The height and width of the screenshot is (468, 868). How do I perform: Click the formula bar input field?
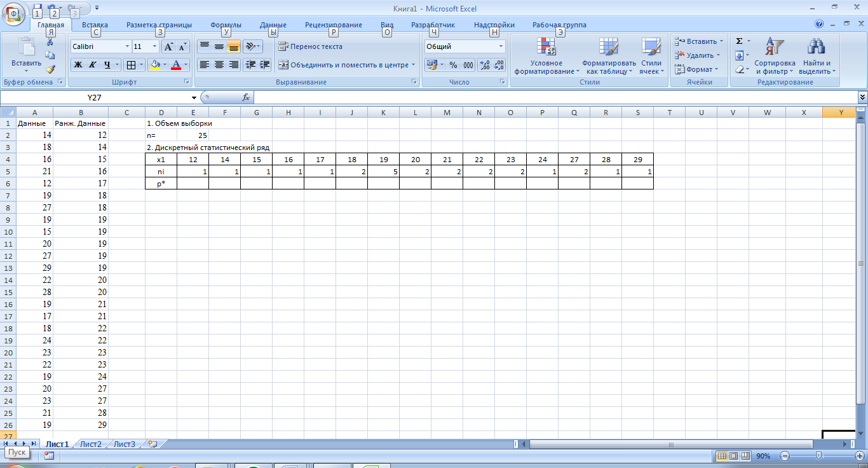coord(555,97)
